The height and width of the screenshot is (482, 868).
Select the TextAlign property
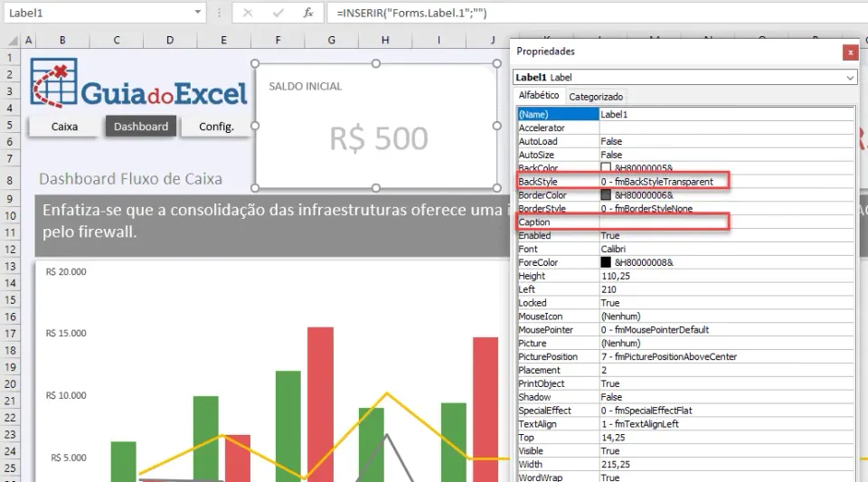coord(685,424)
